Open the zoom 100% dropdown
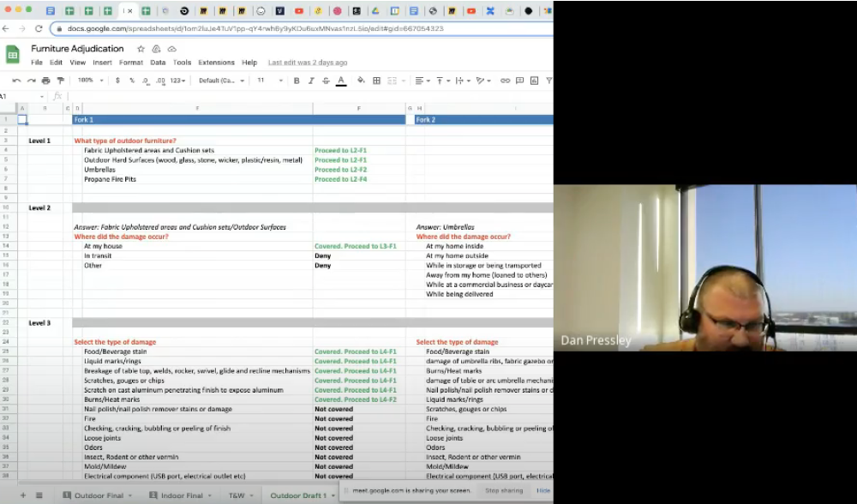 pos(90,81)
